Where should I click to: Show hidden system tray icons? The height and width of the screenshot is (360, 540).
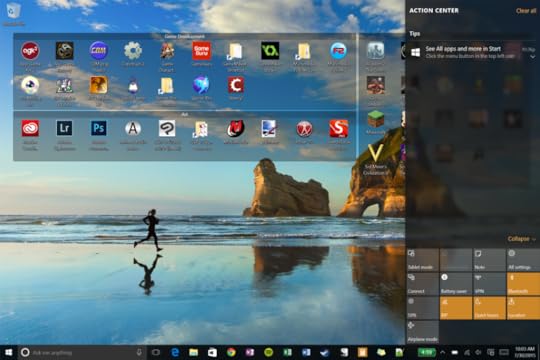point(443,352)
